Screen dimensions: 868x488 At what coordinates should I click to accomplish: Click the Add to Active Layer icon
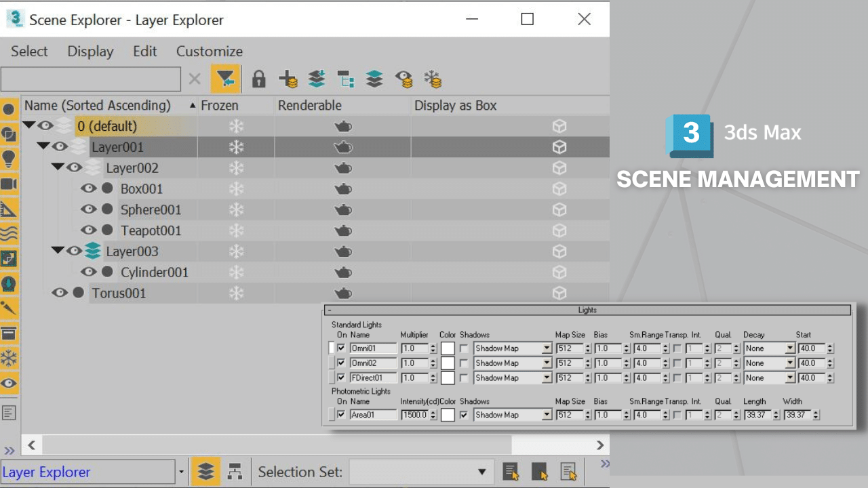point(316,79)
